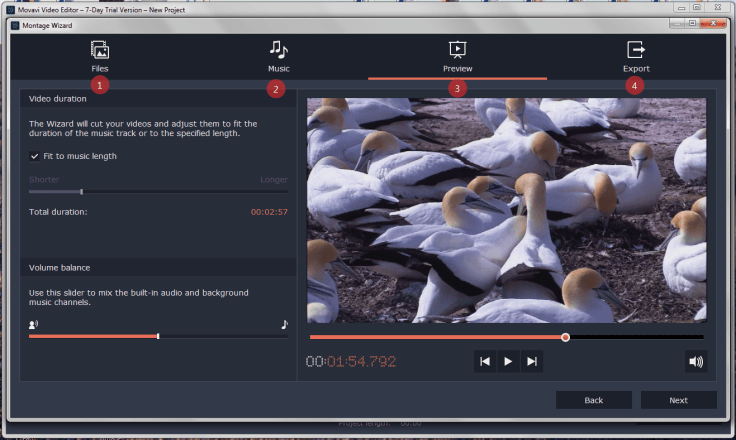This screenshot has width=736, height=440.
Task: Click the video duration Shorter/Longer slider
Action: pyautogui.click(x=82, y=191)
